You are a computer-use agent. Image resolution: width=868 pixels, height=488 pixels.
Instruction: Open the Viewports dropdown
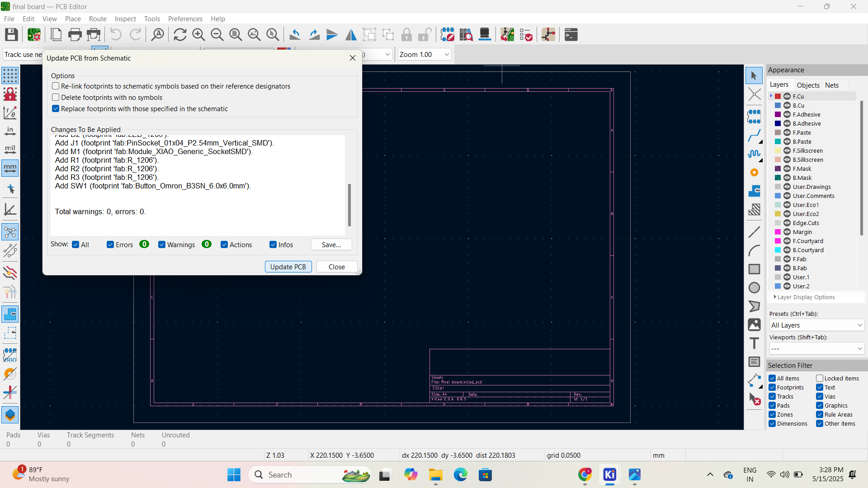(817, 348)
